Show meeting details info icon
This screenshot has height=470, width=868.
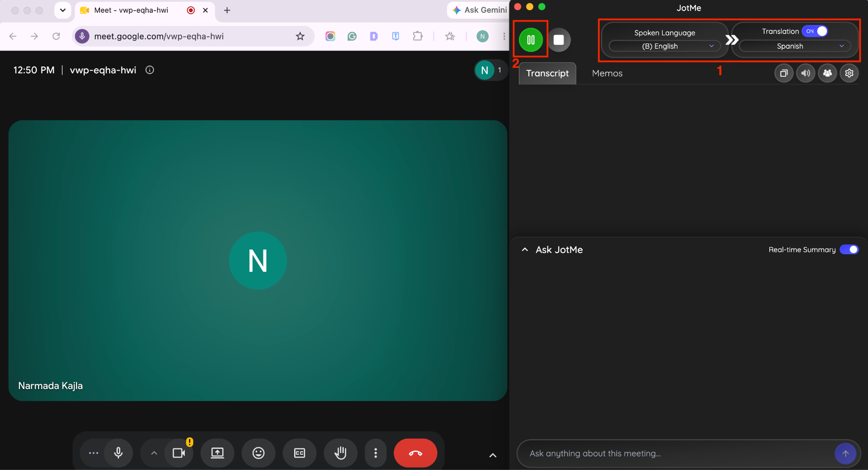pos(150,70)
